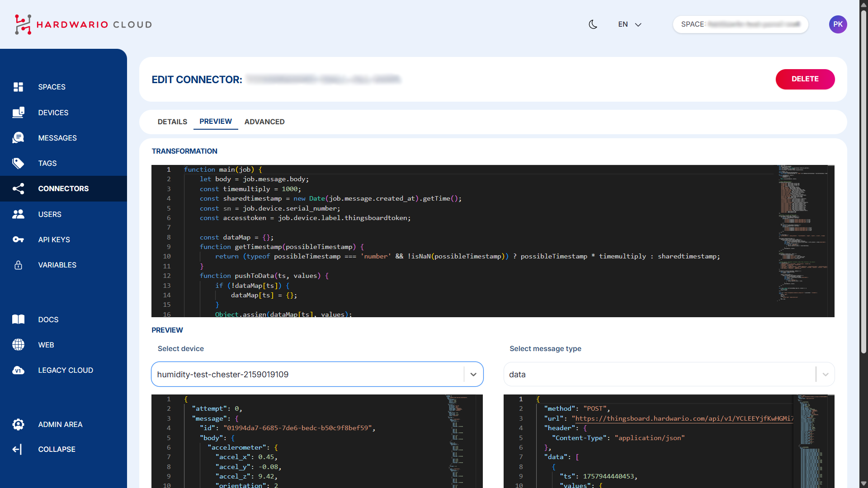The image size is (868, 488).
Task: Open the Spaces section
Action: tap(51, 87)
